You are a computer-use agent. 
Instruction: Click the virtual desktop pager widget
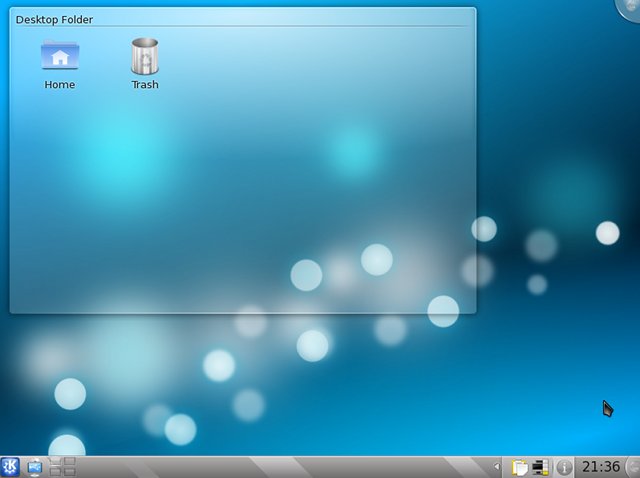click(x=62, y=467)
